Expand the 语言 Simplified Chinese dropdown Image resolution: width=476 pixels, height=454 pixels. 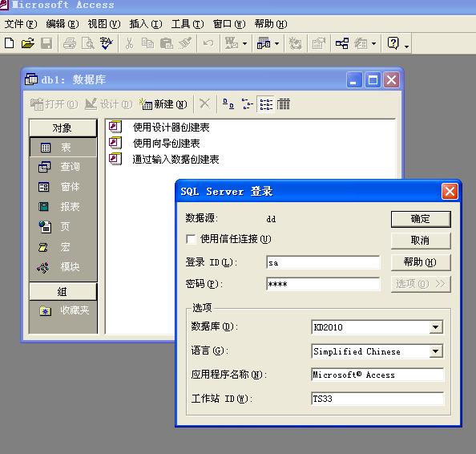[x=436, y=351]
